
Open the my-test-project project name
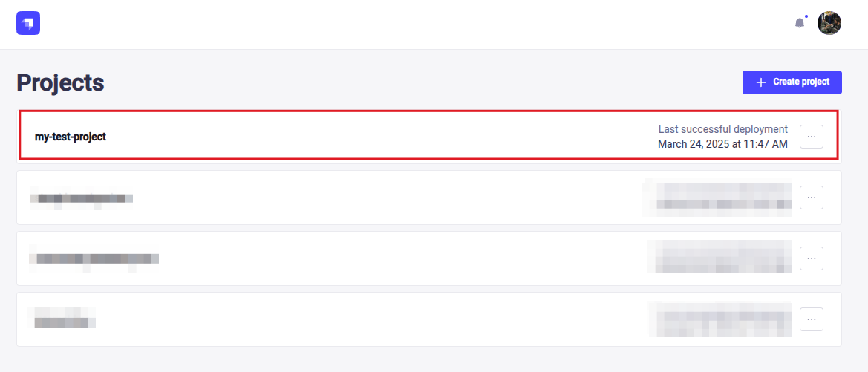(x=71, y=137)
